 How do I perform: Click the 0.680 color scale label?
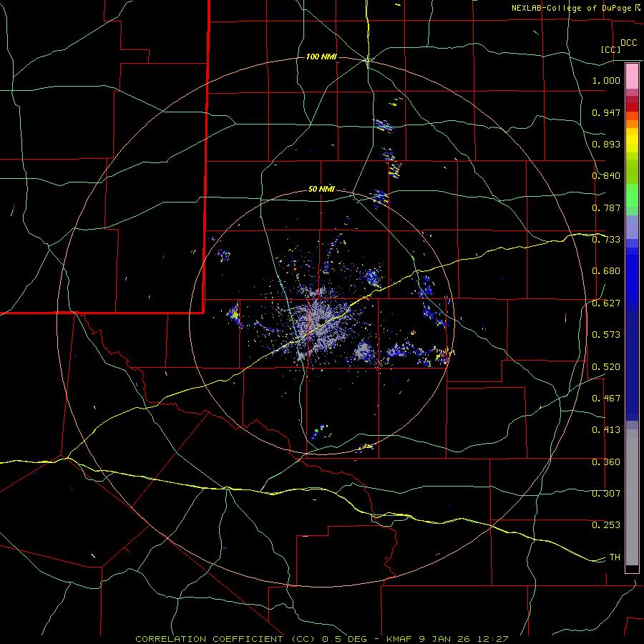606,271
